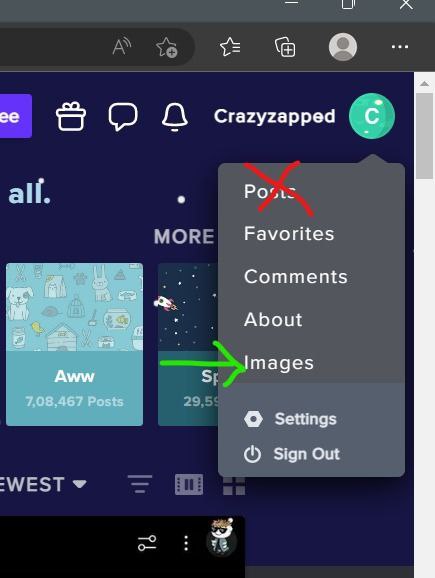The width and height of the screenshot is (435, 578).
Task: Select Favorites from the profile menu
Action: pyautogui.click(x=289, y=234)
